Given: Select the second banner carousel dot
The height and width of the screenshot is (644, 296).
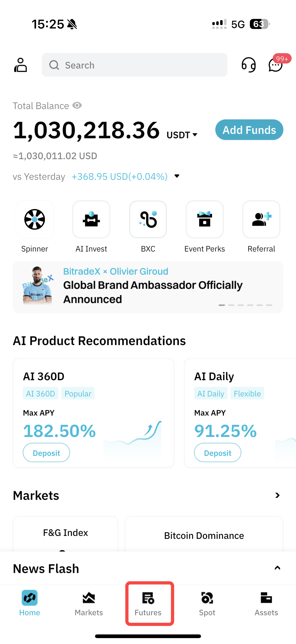Looking at the screenshot, I should click(231, 305).
